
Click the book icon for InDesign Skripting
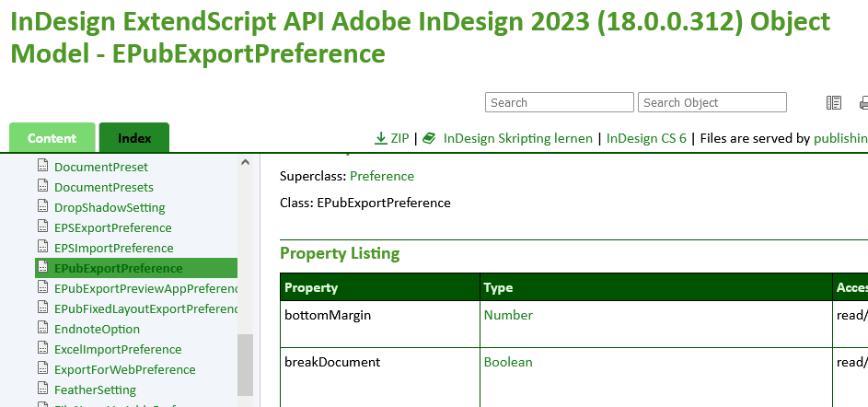429,138
